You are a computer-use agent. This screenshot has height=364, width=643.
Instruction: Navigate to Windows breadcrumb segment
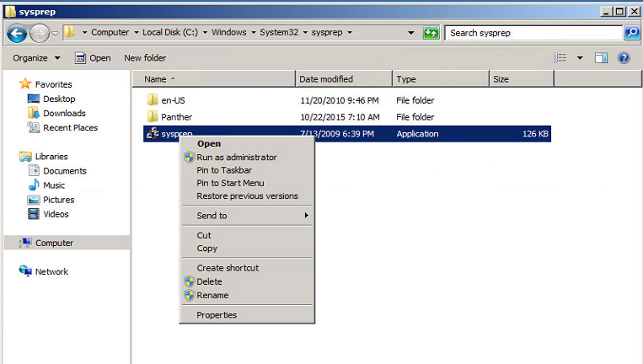point(229,32)
